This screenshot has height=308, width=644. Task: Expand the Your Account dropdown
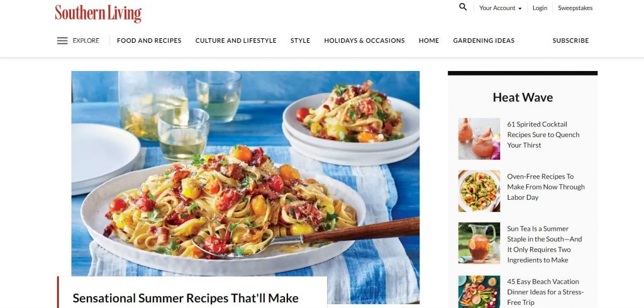tap(500, 8)
